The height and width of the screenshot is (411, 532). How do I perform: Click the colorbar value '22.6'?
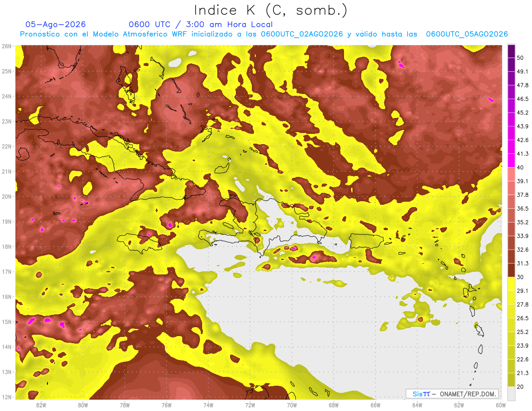click(523, 359)
